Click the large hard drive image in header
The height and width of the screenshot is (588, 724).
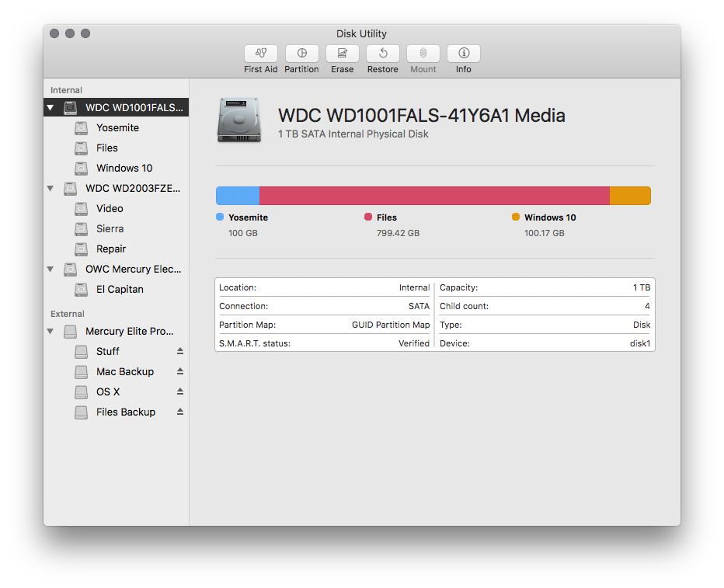point(239,120)
